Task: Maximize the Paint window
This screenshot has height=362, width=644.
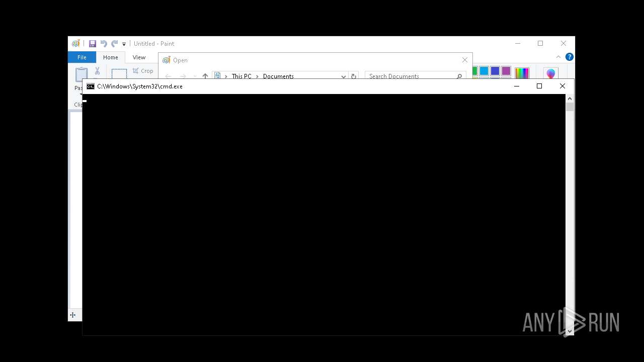Action: (x=540, y=43)
